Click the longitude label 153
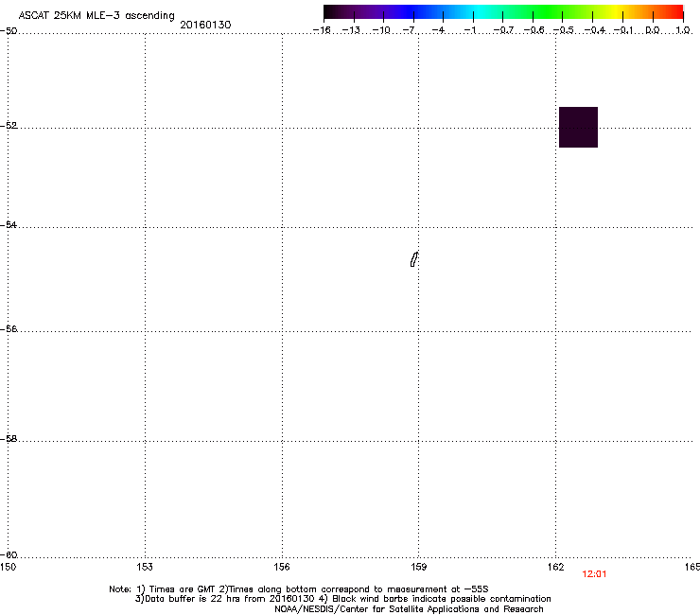700x615 pixels. pos(145,567)
